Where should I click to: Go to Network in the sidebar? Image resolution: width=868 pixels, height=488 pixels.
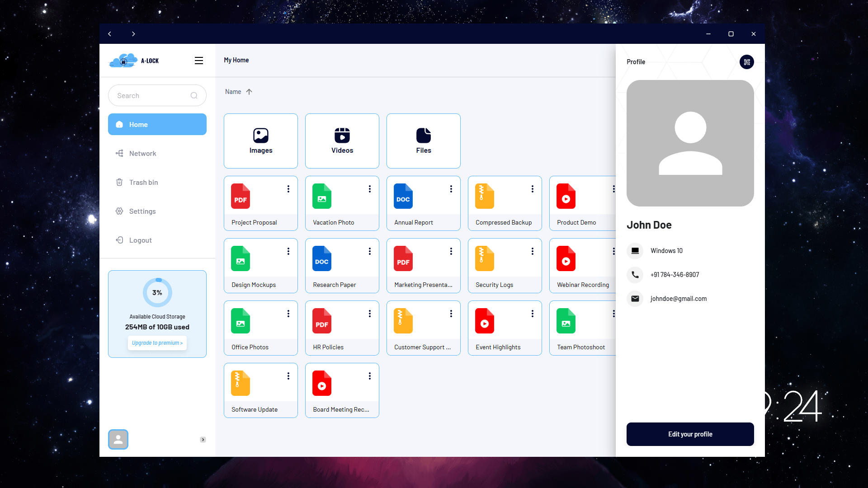coord(142,154)
